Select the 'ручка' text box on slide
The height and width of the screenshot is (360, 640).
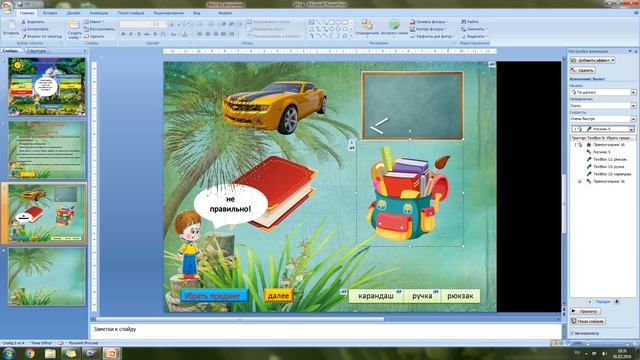(422, 296)
